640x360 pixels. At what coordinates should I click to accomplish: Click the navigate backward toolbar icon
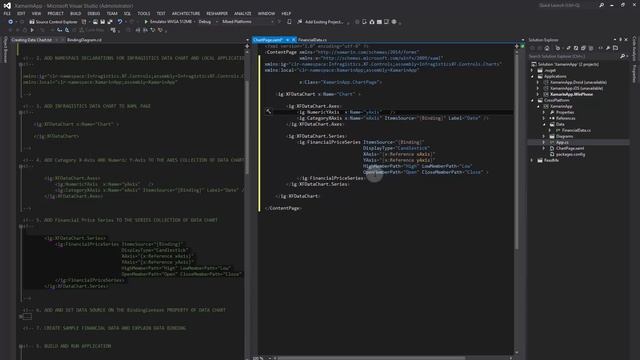pyautogui.click(x=10, y=22)
